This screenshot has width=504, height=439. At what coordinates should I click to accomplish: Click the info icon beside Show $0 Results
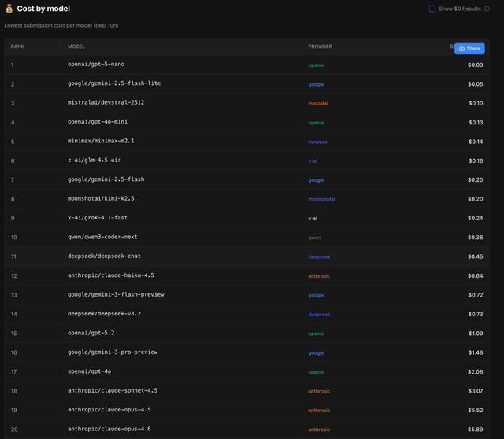[487, 9]
